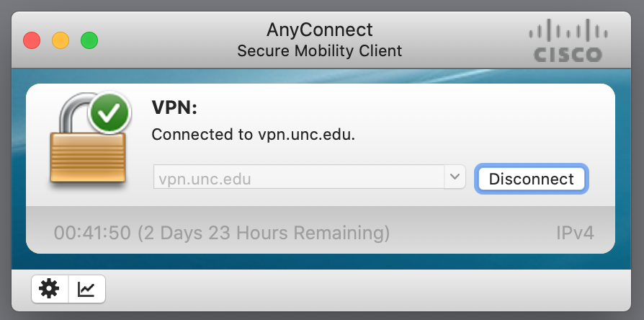
Task: Click the 00:41:50 connection duration timer
Action: click(82, 234)
